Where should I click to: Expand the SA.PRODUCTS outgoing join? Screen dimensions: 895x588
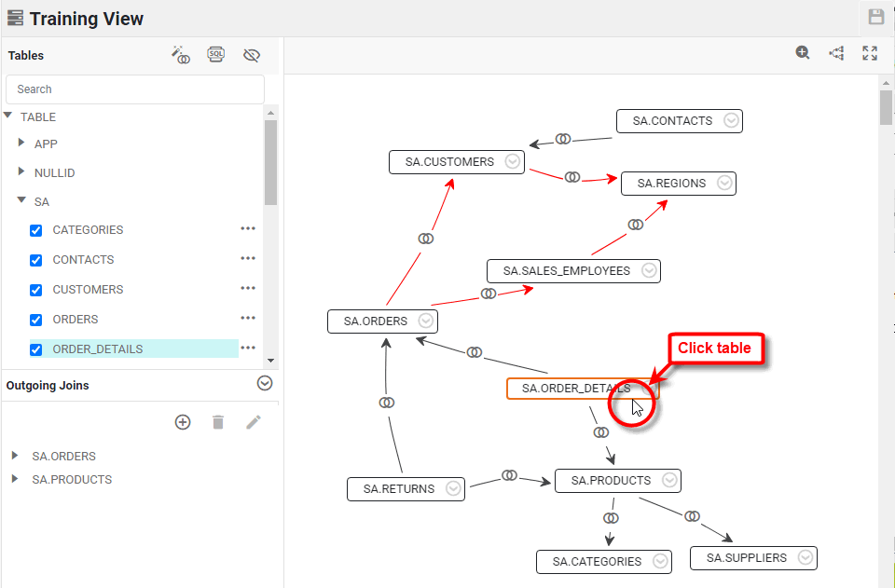click(15, 479)
